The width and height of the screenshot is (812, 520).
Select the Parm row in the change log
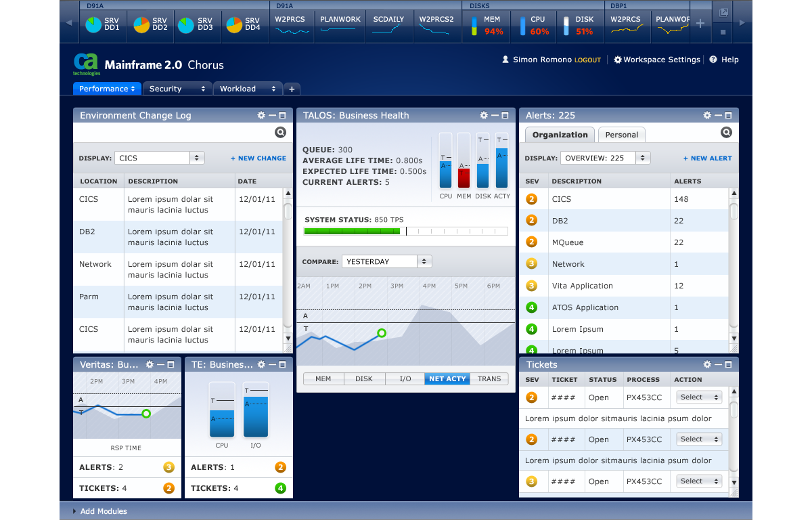pyautogui.click(x=178, y=302)
